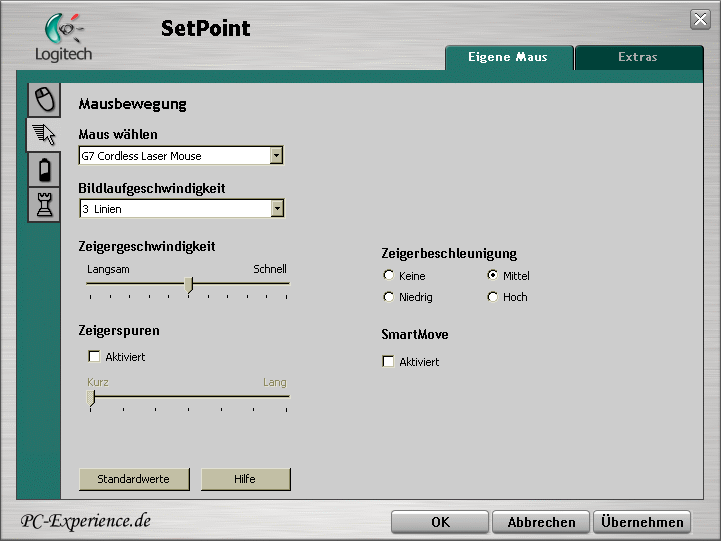Image resolution: width=721 pixels, height=541 pixels.
Task: Click the Standardwerte button
Action: point(134,479)
